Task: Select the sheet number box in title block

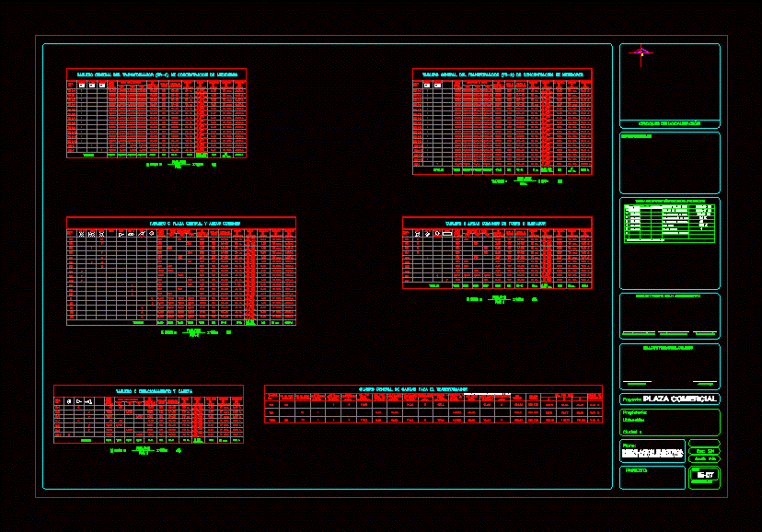Action: 705,476
